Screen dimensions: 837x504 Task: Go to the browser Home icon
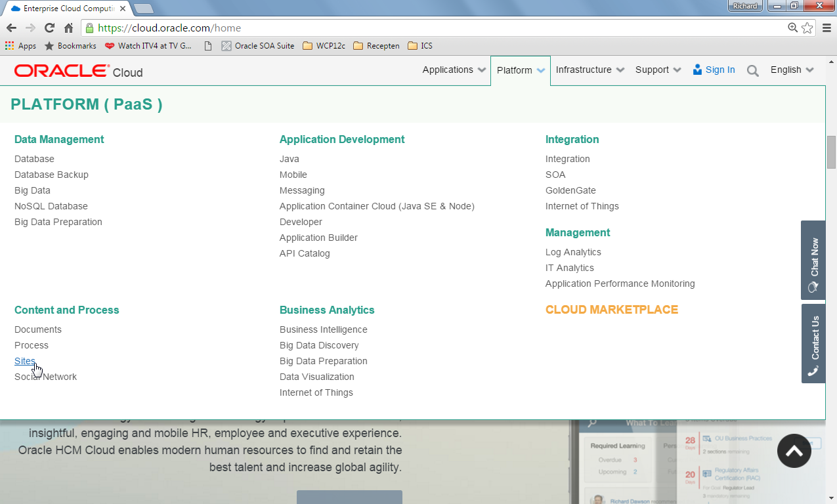pyautogui.click(x=68, y=28)
